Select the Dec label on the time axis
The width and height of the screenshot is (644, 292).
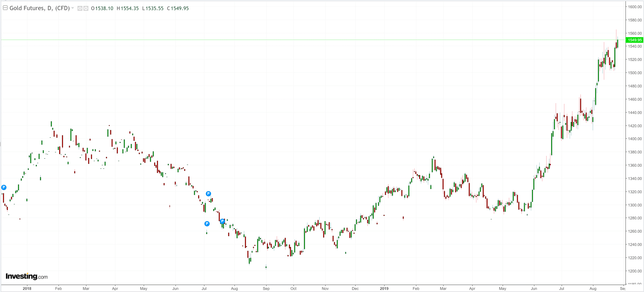tap(355, 289)
